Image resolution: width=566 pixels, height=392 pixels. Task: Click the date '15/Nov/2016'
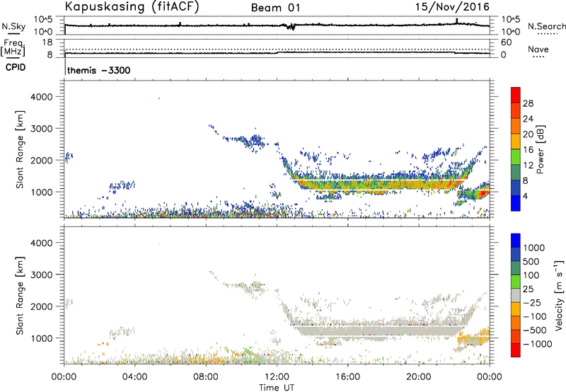pyautogui.click(x=452, y=7)
